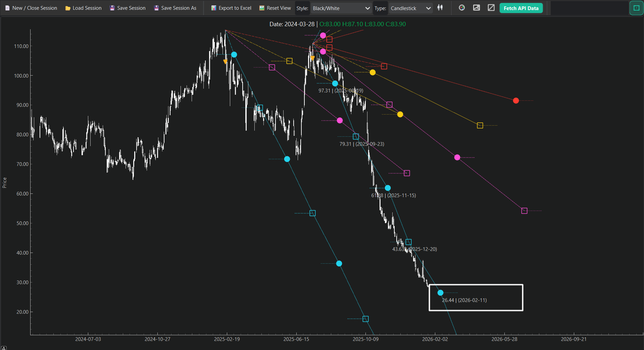Open the color palette icon
The width and height of the screenshot is (644, 350).
point(462,8)
